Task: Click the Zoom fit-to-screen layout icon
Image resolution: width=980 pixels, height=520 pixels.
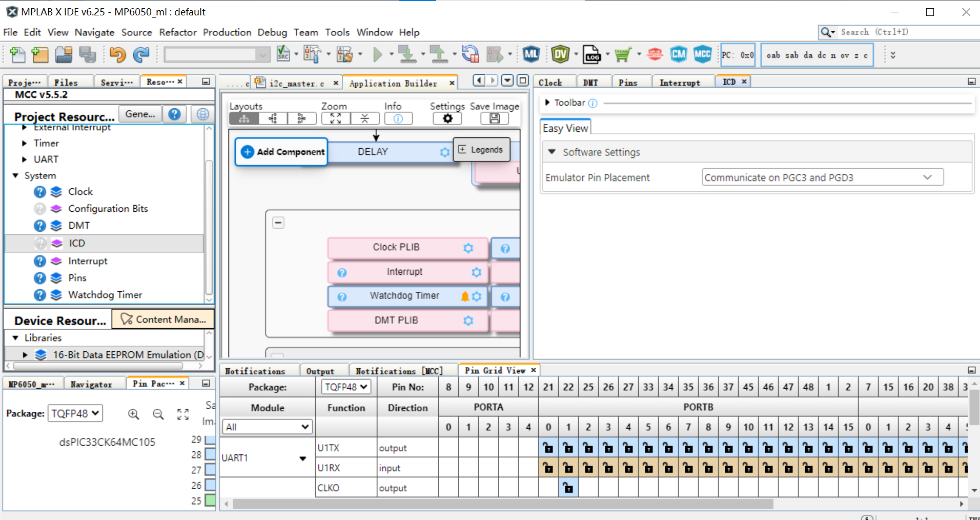Action: 336,118
